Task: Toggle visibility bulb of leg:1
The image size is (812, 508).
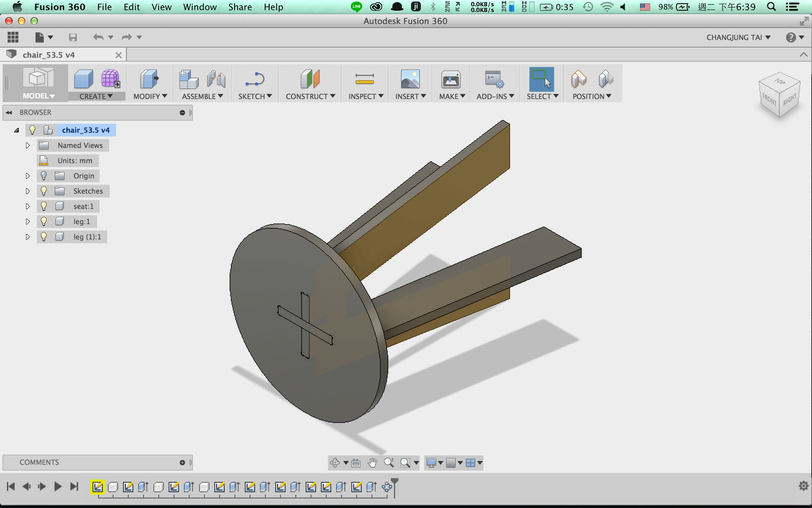Action: click(x=44, y=221)
